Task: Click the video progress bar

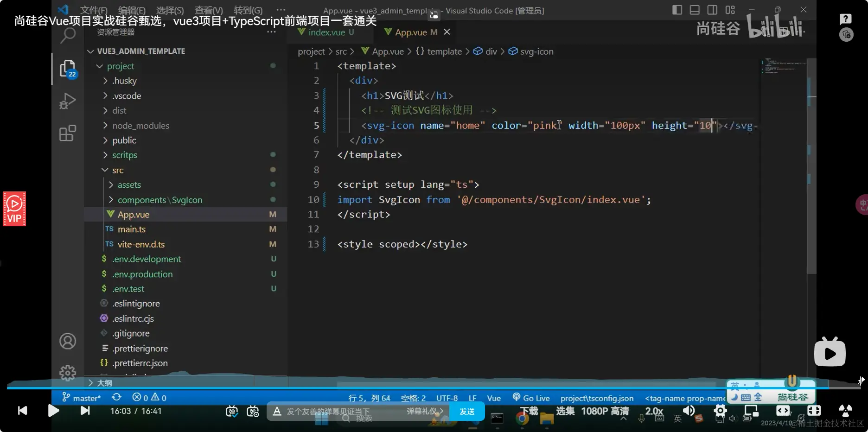Action: tap(417, 388)
